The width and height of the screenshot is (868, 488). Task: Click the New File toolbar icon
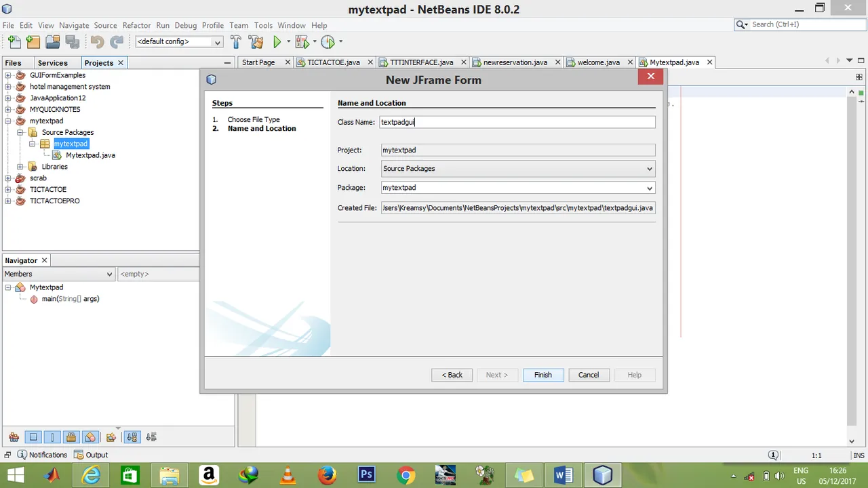(14, 42)
